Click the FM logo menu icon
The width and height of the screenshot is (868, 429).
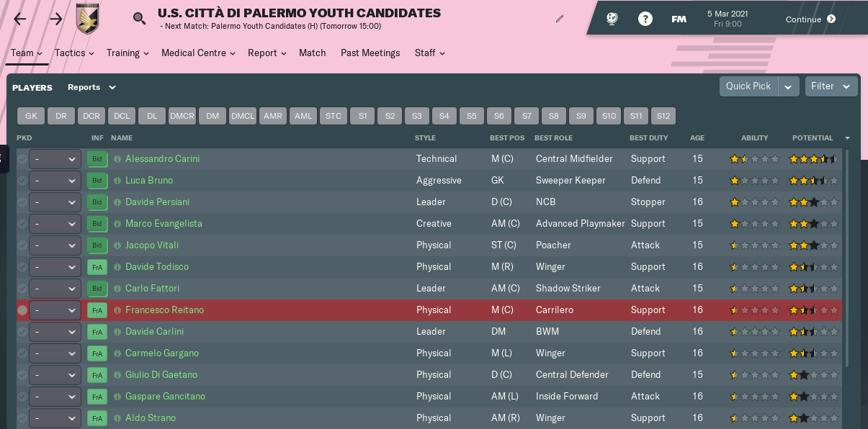coord(679,19)
